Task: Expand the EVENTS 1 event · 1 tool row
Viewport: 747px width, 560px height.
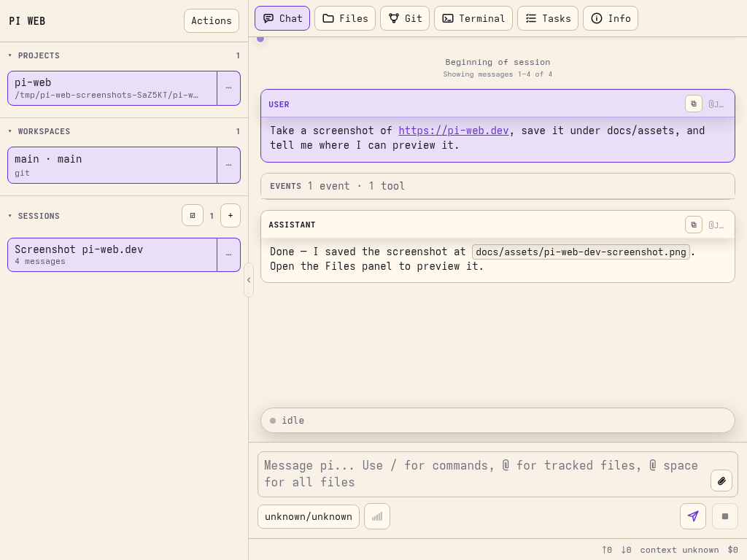Action: pyautogui.click(x=498, y=186)
